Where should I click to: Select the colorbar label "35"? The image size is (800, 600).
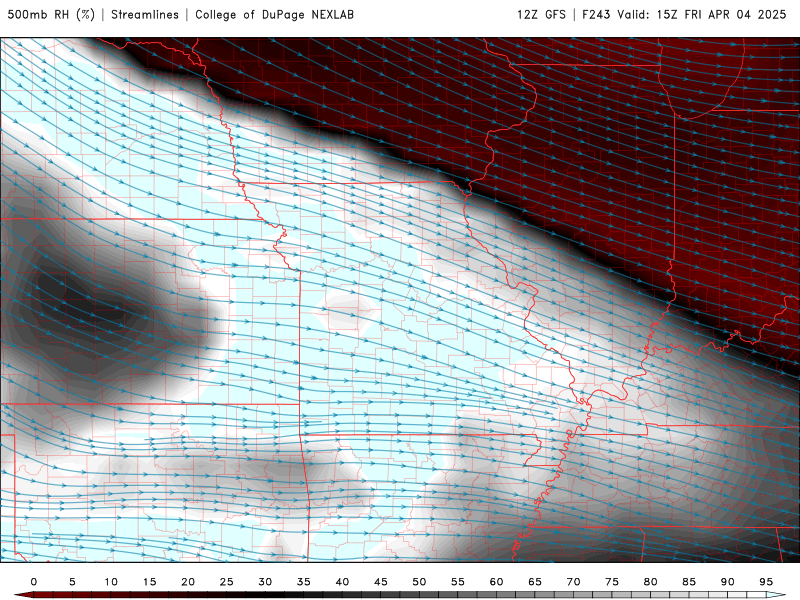coord(304,582)
